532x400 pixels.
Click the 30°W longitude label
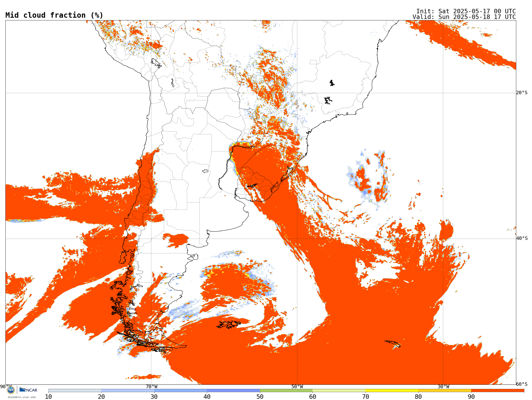(x=443, y=387)
